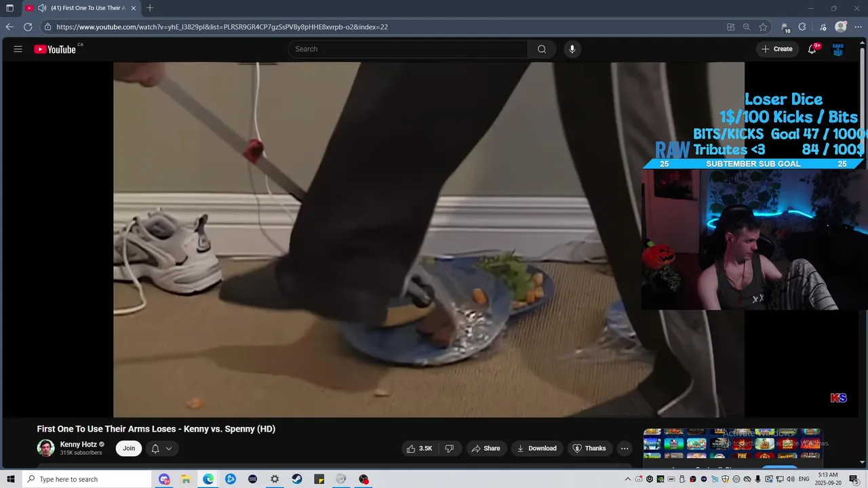Go to the YouTube home logo
868x488 pixels.
click(x=55, y=49)
